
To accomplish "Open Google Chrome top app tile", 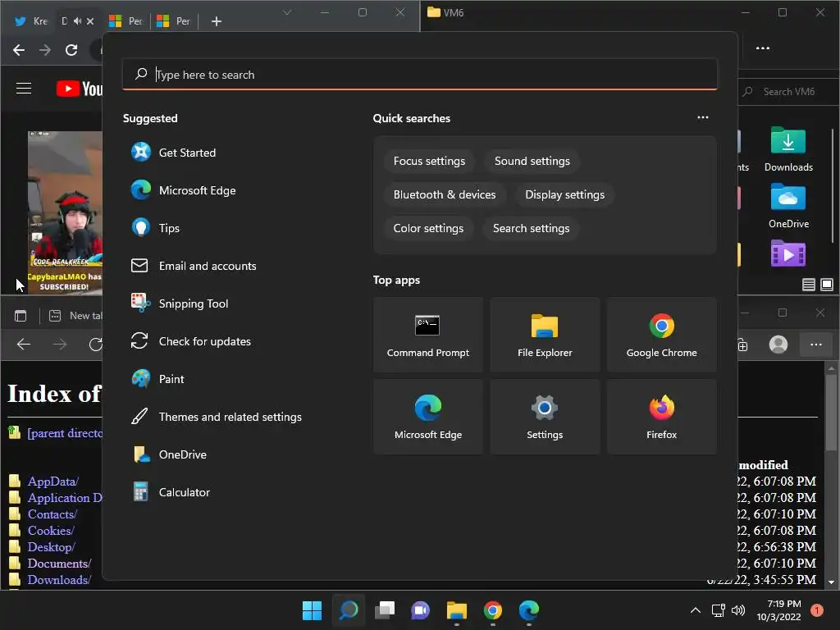I will (662, 335).
